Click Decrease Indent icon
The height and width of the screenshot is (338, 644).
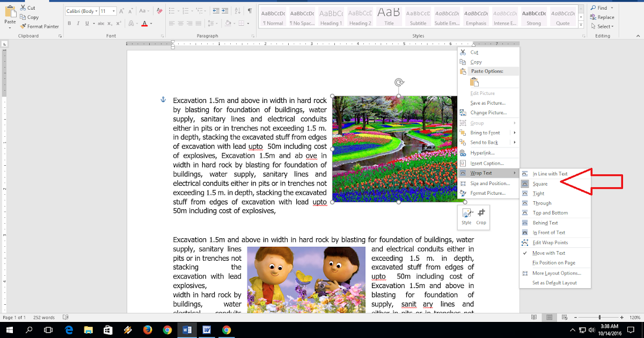216,11
